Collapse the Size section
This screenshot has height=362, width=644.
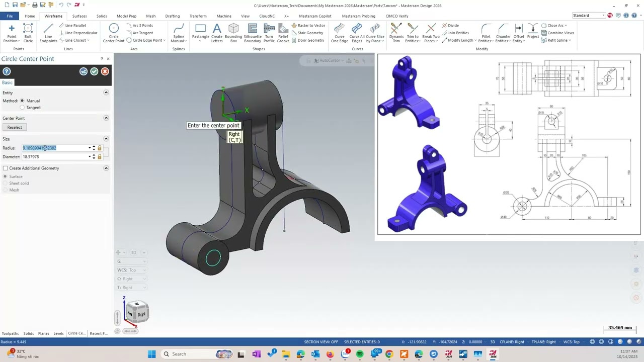pyautogui.click(x=106, y=139)
